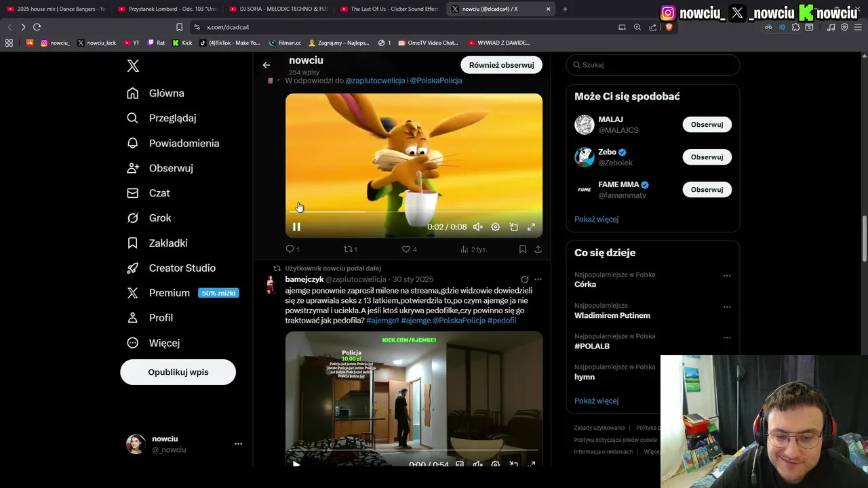Screen dimensions: 868x488
Task: Switch to the DJ SOFIA tab
Action: click(278, 9)
